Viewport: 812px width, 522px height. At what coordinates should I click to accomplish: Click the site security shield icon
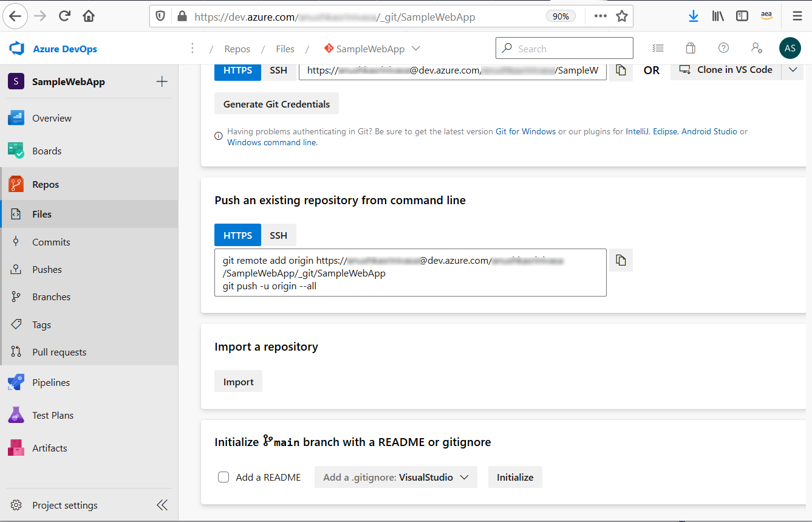tap(160, 16)
